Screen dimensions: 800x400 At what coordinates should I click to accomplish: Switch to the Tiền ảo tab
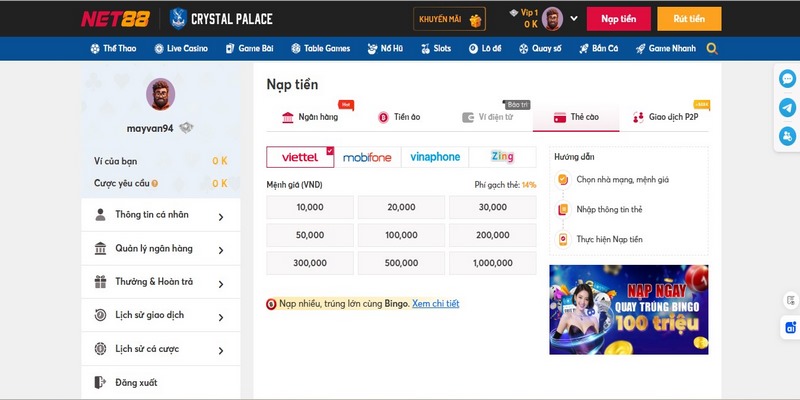point(399,117)
